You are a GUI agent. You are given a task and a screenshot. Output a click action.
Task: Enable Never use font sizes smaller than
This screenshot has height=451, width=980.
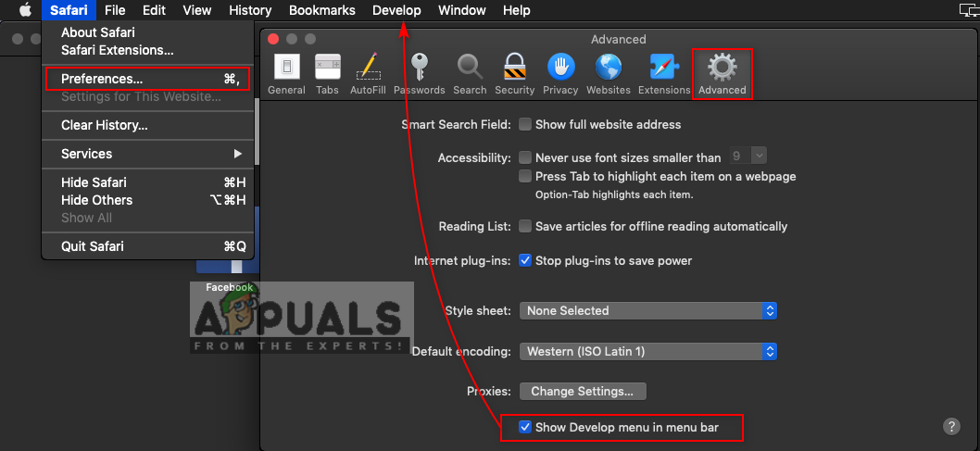525,157
